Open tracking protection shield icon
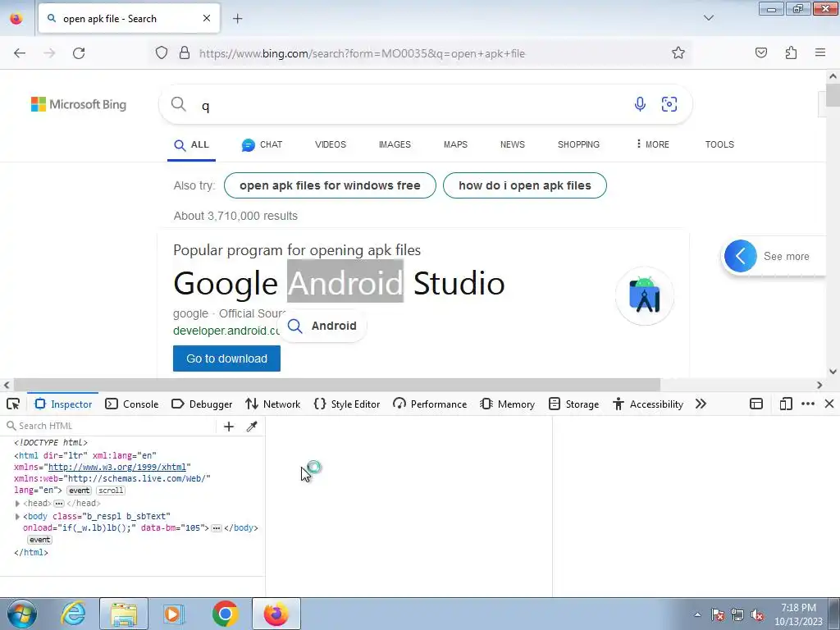Viewport: 840px width, 630px height. pyautogui.click(x=162, y=53)
